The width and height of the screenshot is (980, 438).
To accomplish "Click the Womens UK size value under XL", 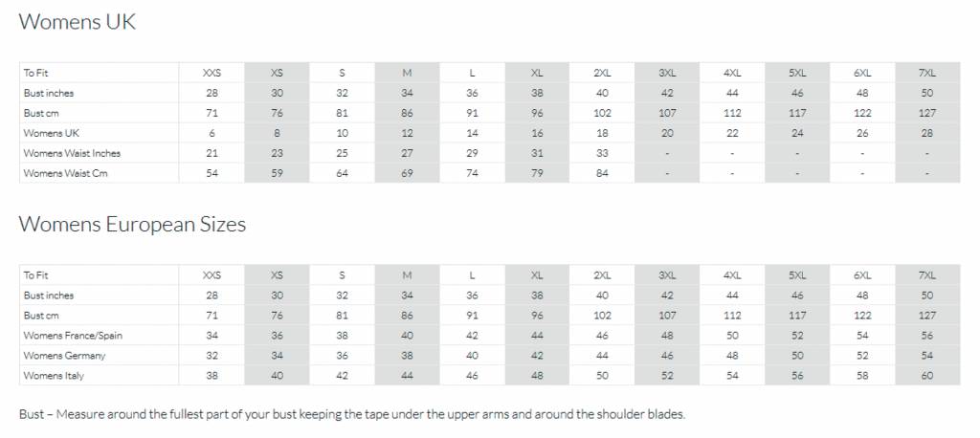I will pos(537,133).
